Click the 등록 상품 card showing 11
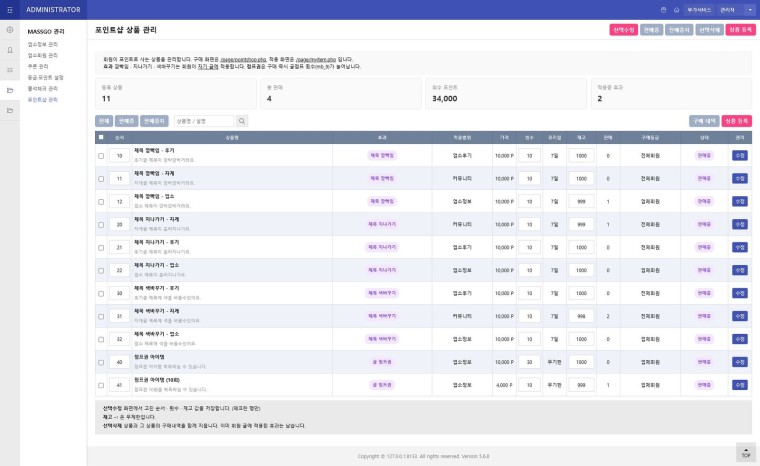Screen dimensions: 760x466 (175, 94)
